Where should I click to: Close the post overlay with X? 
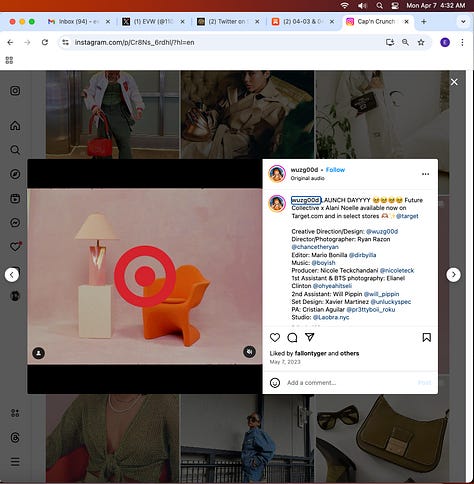pyautogui.click(x=454, y=82)
